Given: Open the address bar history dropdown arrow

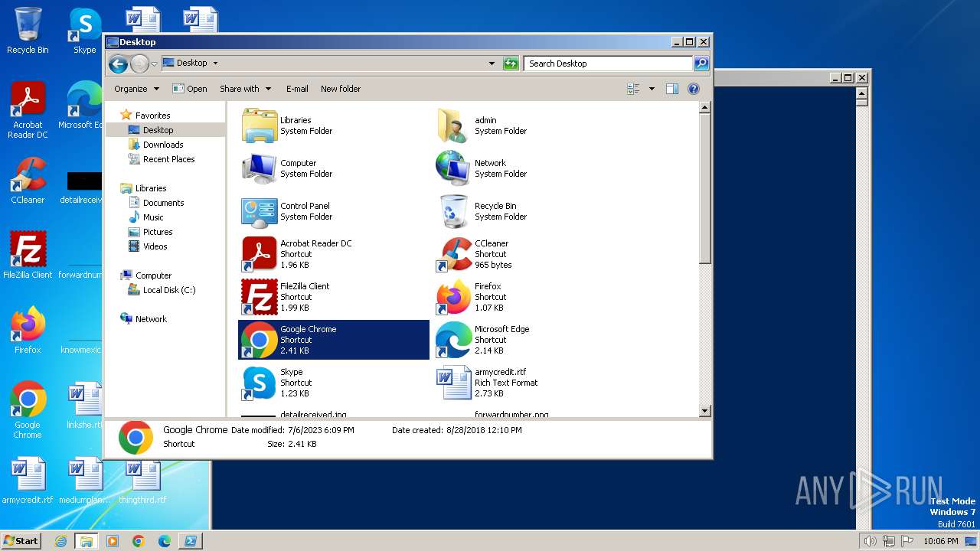Looking at the screenshot, I should coord(492,64).
